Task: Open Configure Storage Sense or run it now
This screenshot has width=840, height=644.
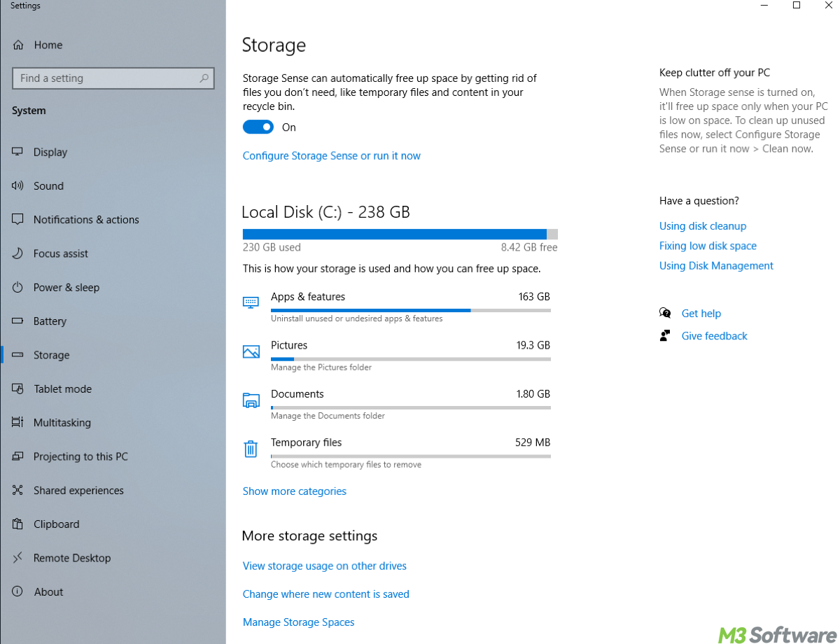Action: click(x=332, y=155)
